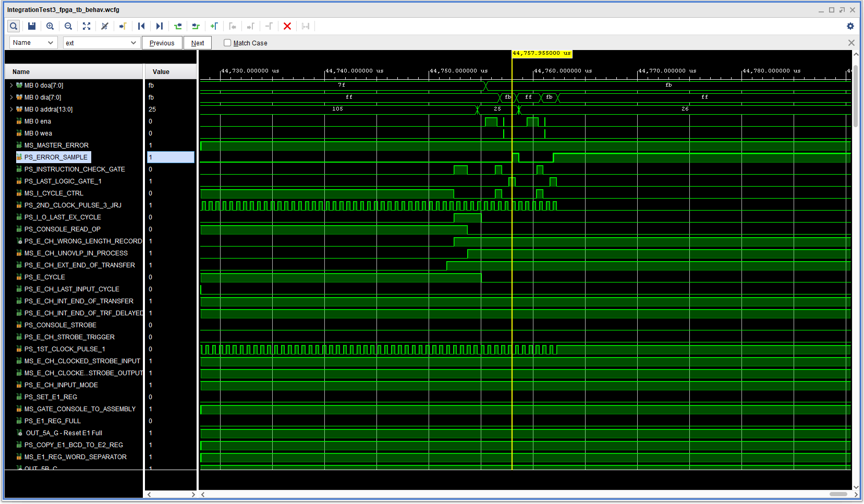The width and height of the screenshot is (864, 504).
Task: Select the yellow 44,757.955000 us marker label
Action: click(542, 54)
